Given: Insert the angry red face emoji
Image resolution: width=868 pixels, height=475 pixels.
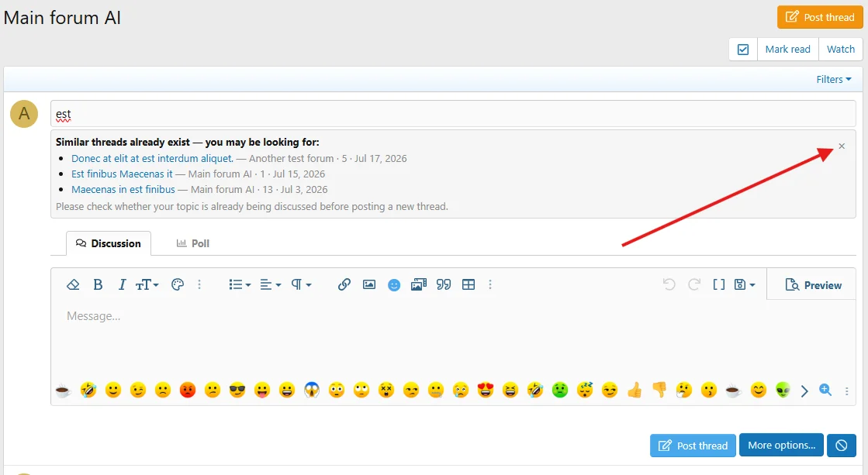Looking at the screenshot, I should pos(188,391).
